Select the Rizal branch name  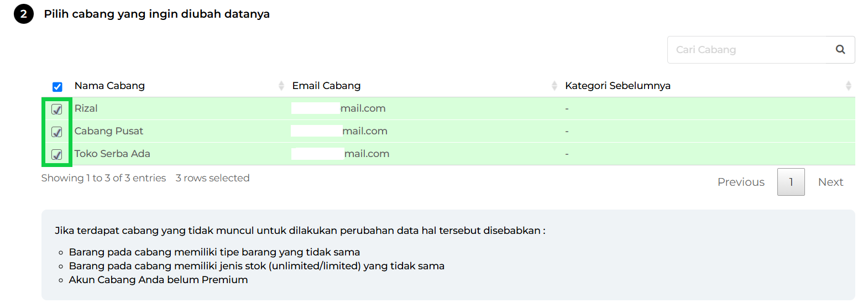(x=86, y=108)
